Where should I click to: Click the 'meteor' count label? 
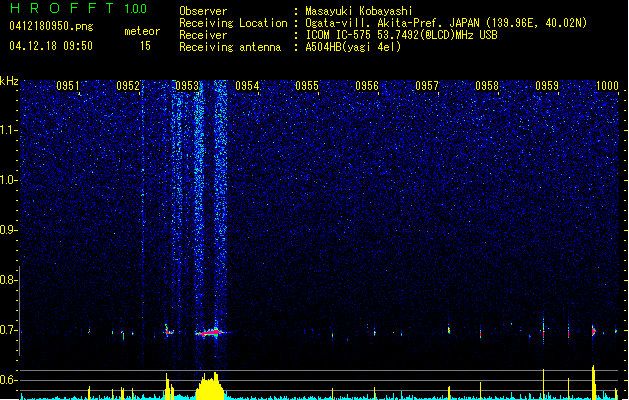(142, 31)
